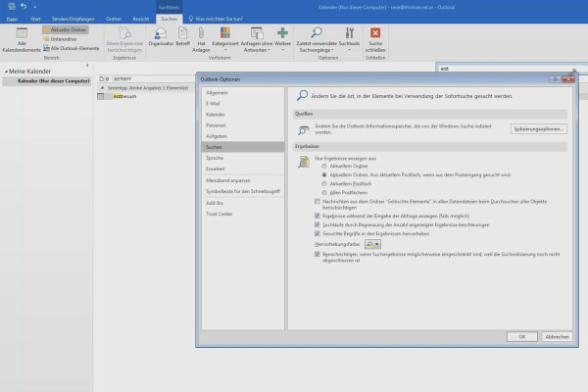Select Symbolleiste für den Schnellzugriff
The height and width of the screenshot is (392, 588).
pos(243,191)
